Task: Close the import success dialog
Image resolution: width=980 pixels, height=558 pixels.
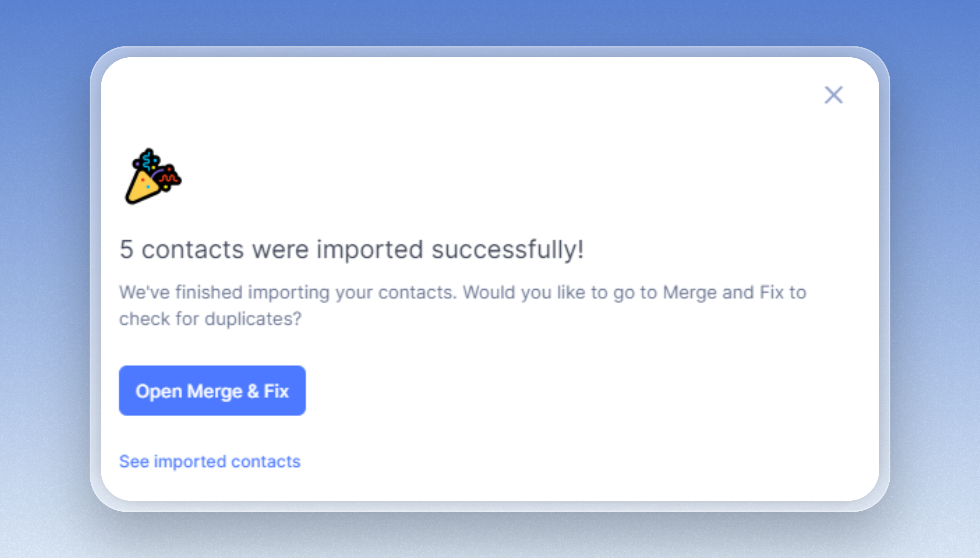Action: click(x=834, y=95)
